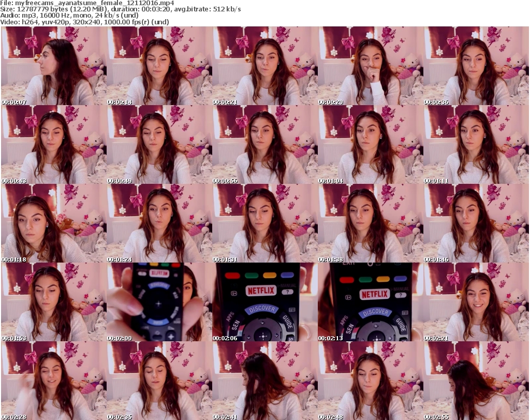Open the frame at 00:00:56
Viewport: 530px width, 420px height.
pos(264,144)
